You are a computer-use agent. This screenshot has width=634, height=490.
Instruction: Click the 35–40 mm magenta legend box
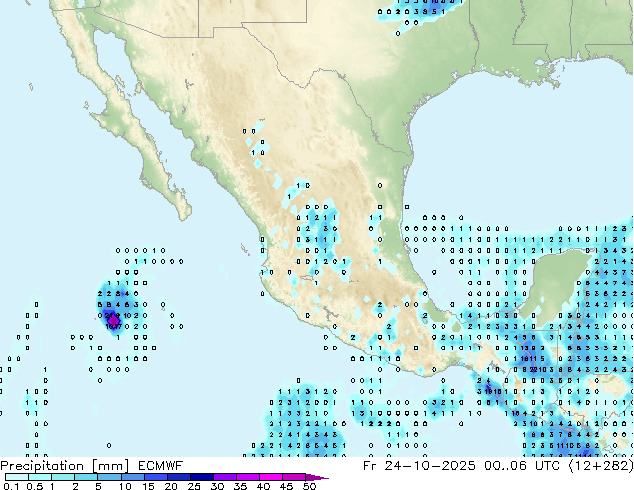coord(248,477)
